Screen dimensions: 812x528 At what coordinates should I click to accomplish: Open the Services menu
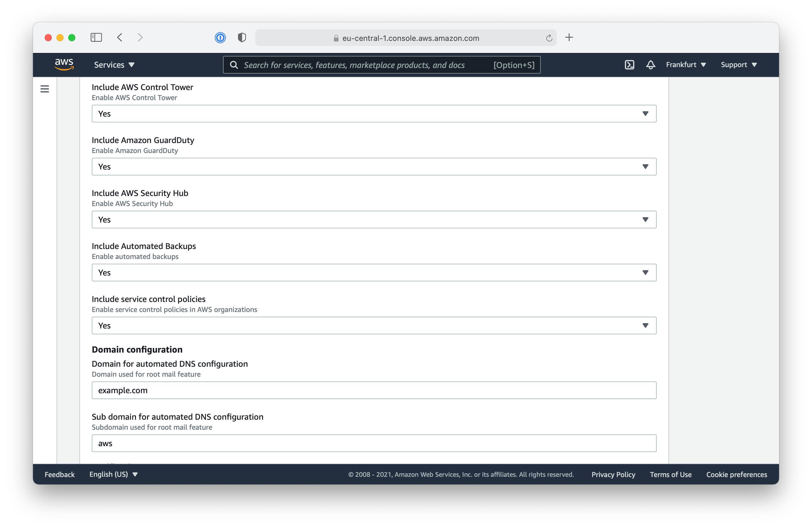tap(114, 64)
